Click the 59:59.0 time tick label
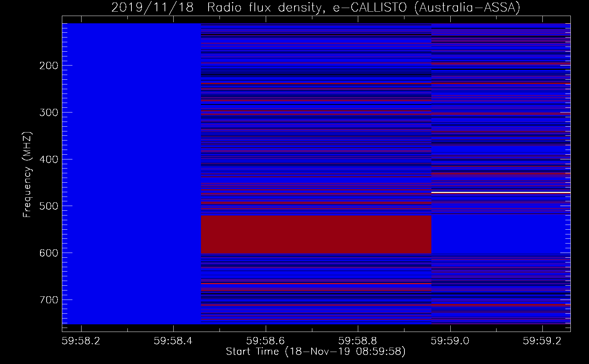The image size is (589, 364). pyautogui.click(x=450, y=341)
